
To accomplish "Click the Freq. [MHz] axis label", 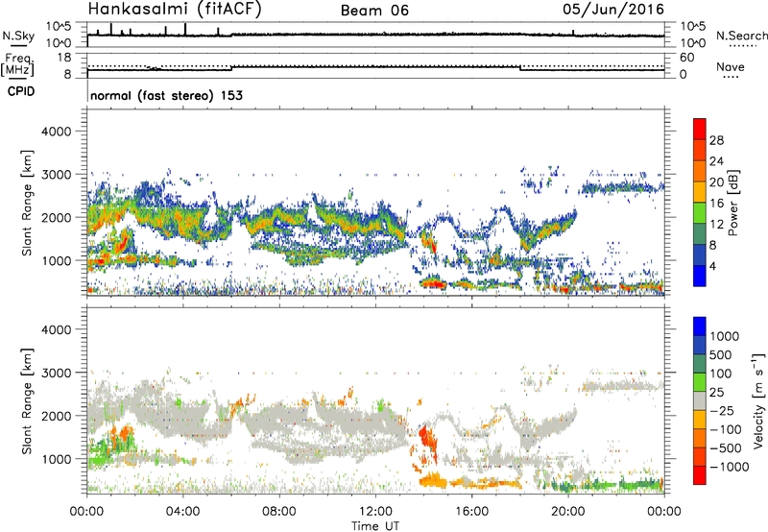I will click(x=18, y=65).
